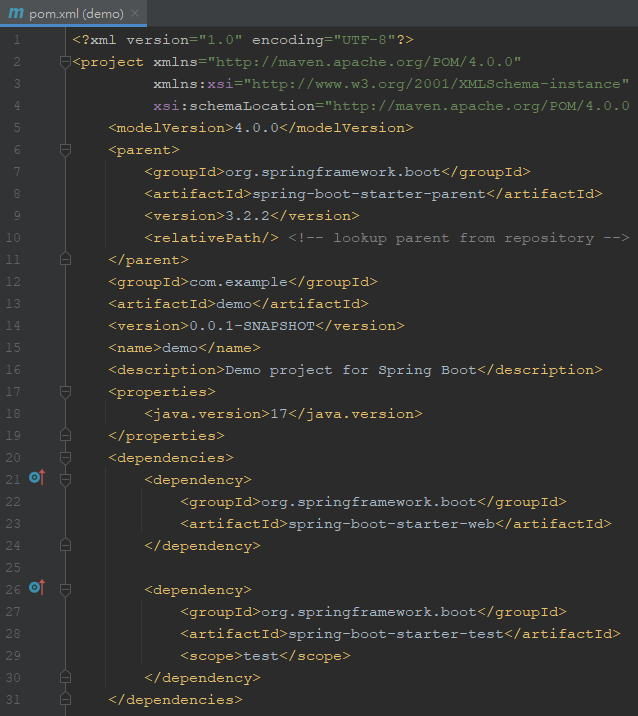
Task: Click line number 16 in the gutter
Action: tap(13, 370)
